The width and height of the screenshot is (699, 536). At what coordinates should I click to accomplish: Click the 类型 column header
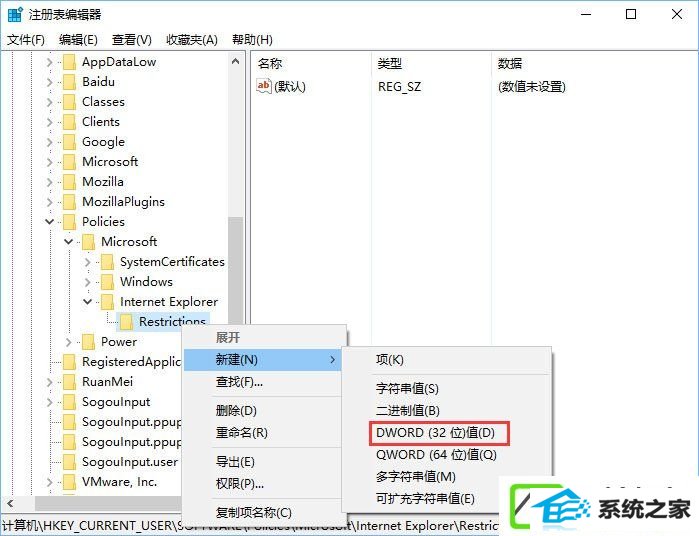[x=389, y=64]
